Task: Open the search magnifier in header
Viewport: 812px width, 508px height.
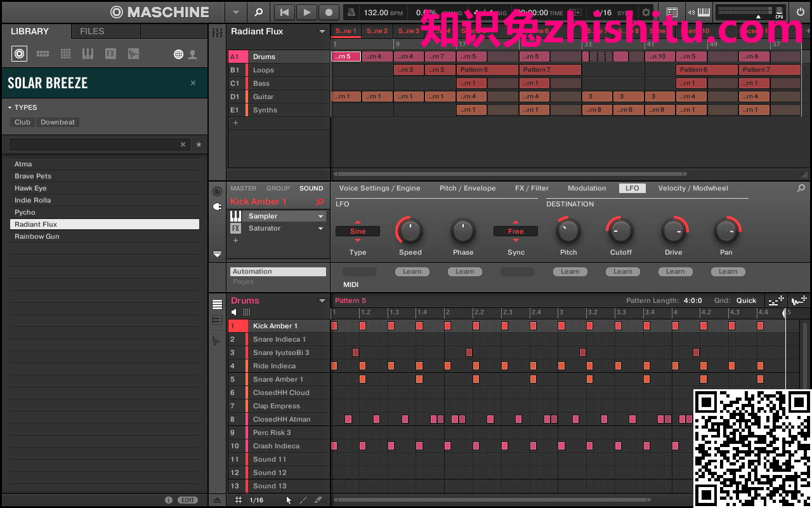Action: point(258,12)
